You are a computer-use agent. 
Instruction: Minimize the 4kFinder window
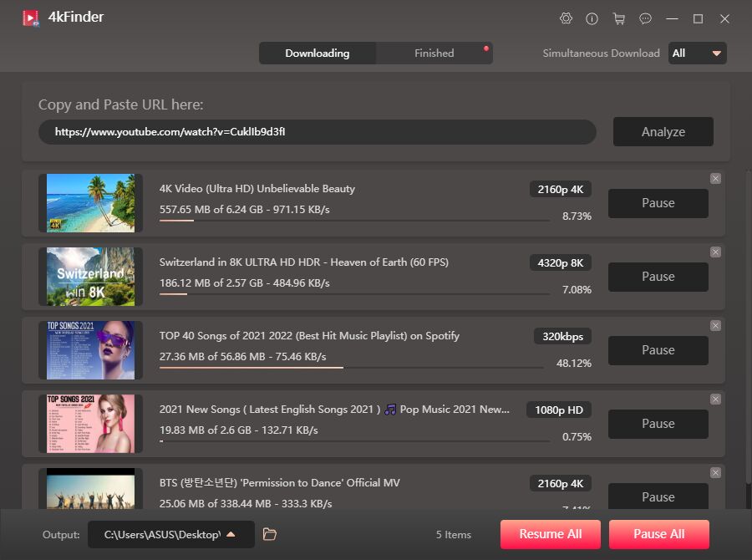(x=672, y=18)
